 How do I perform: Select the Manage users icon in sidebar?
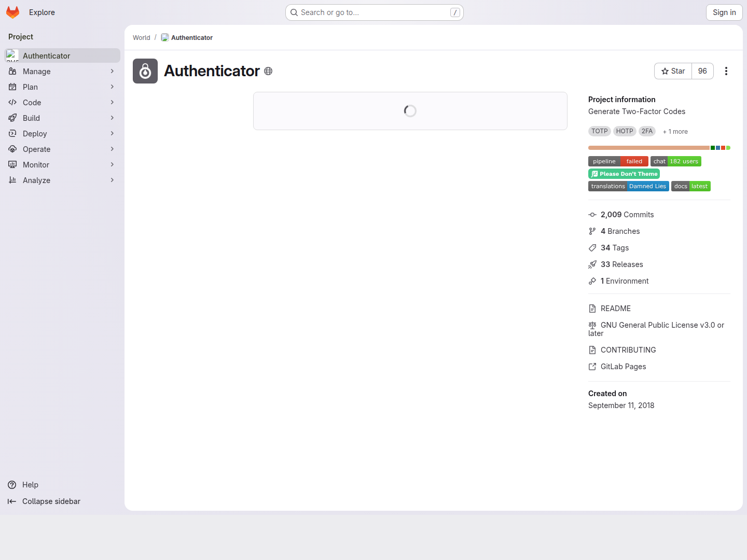[x=12, y=71]
